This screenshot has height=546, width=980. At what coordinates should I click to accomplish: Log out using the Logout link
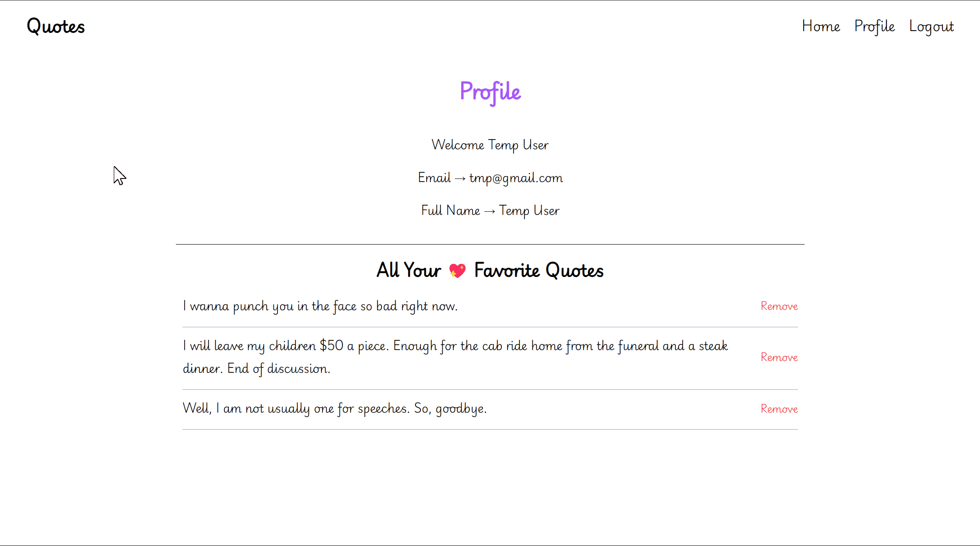point(931,26)
